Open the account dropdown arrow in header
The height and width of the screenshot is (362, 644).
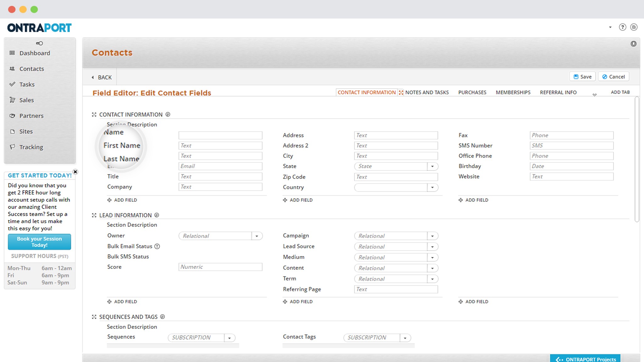(x=610, y=27)
